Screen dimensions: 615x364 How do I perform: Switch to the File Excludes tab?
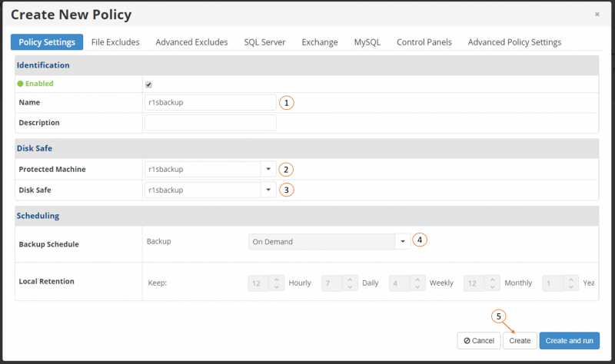click(115, 42)
